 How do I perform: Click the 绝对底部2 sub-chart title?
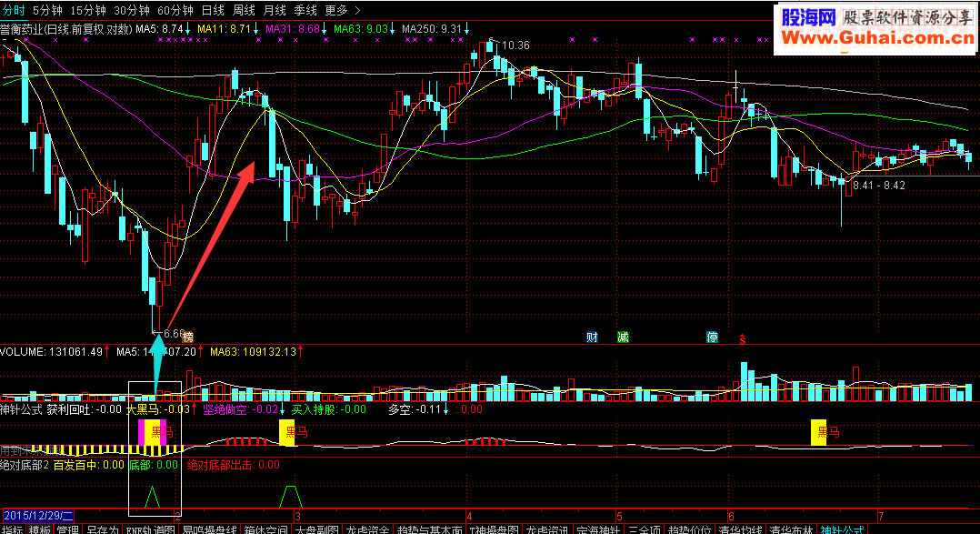25,465
